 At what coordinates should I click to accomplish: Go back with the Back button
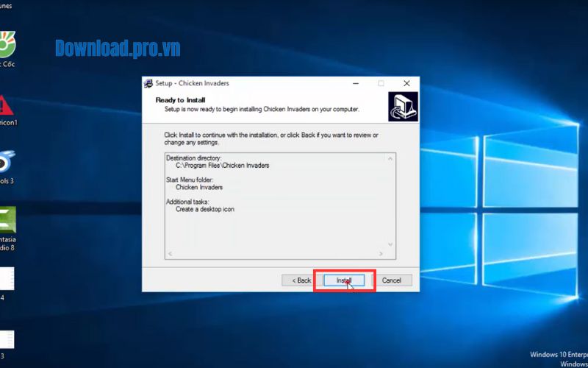tap(301, 280)
